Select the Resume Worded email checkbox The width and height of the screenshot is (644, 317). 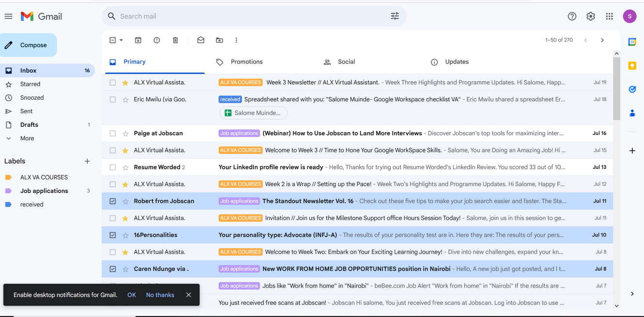[113, 167]
